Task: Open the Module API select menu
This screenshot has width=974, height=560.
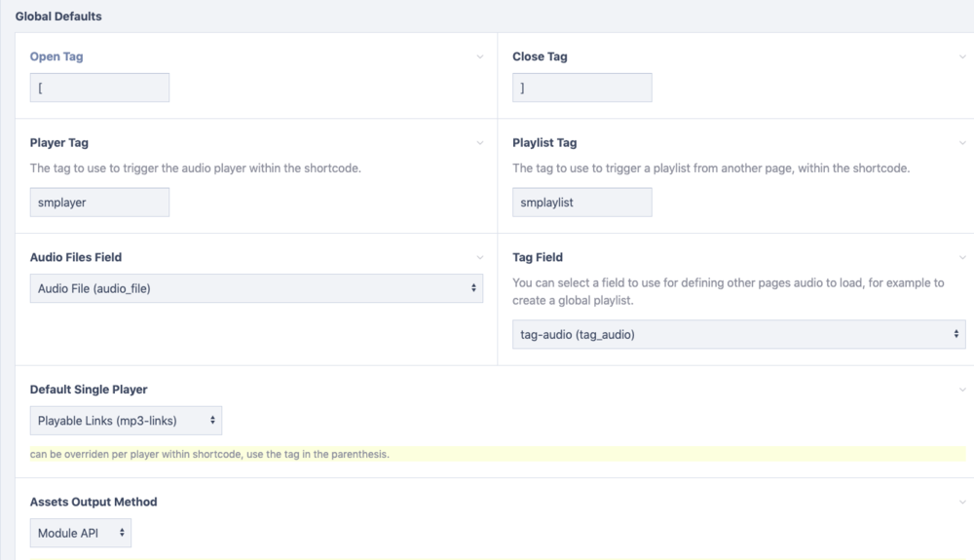Action: 80,533
